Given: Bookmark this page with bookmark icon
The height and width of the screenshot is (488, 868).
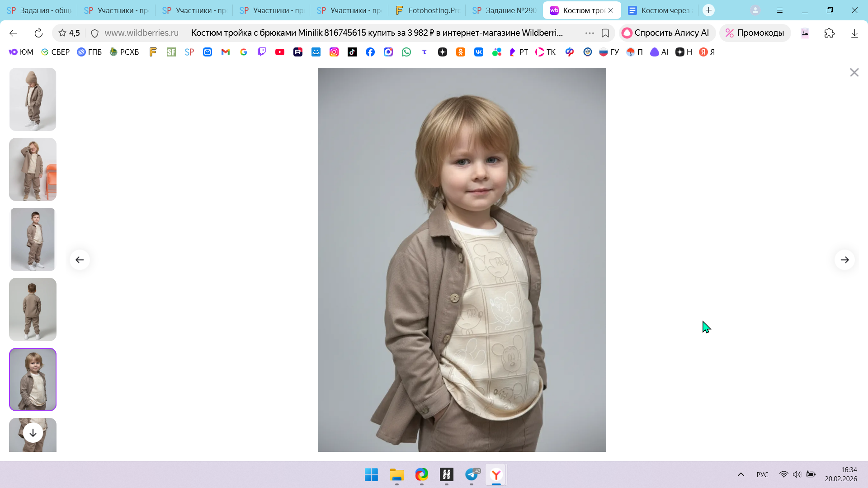Looking at the screenshot, I should [x=605, y=33].
